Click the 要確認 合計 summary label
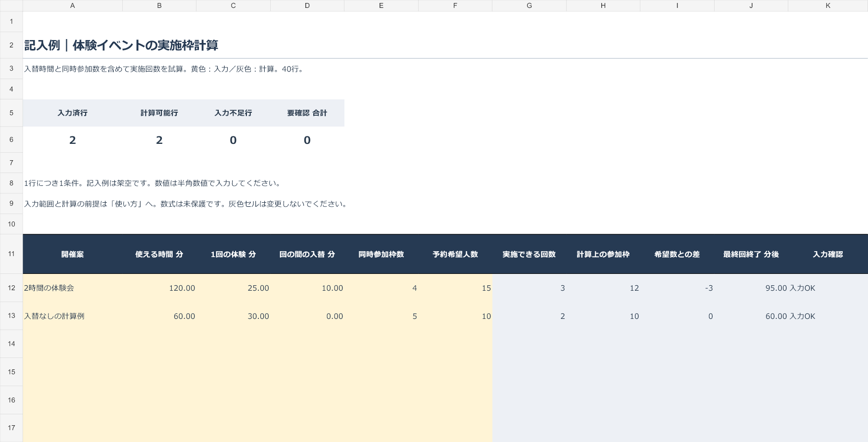This screenshot has height=442, width=868. (x=307, y=113)
